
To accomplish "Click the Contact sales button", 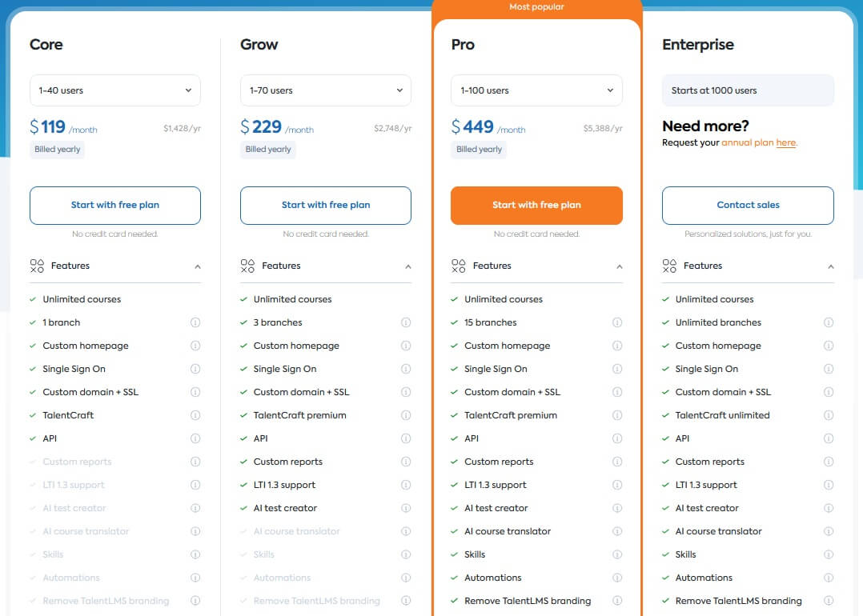I will 748,205.
